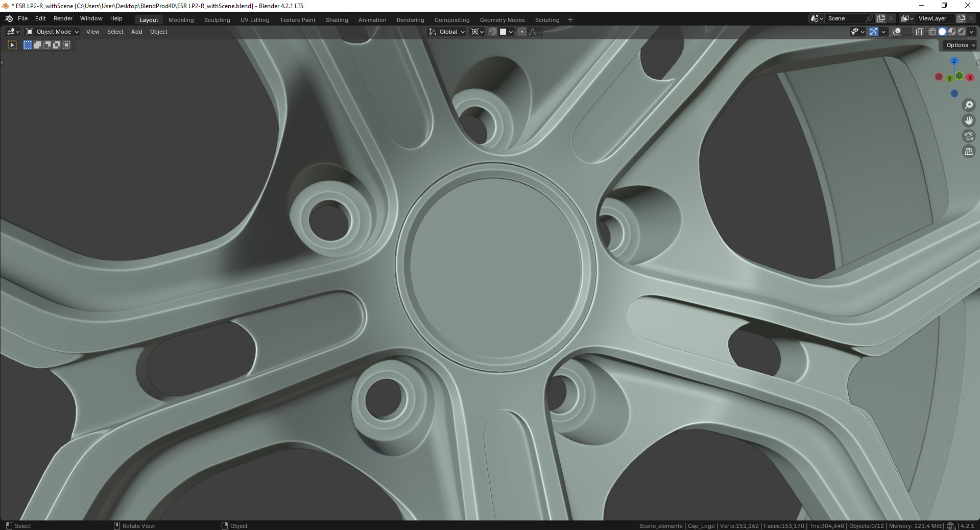The image size is (980, 530).
Task: Open proportional editing falloff curve
Action: click(x=535, y=32)
